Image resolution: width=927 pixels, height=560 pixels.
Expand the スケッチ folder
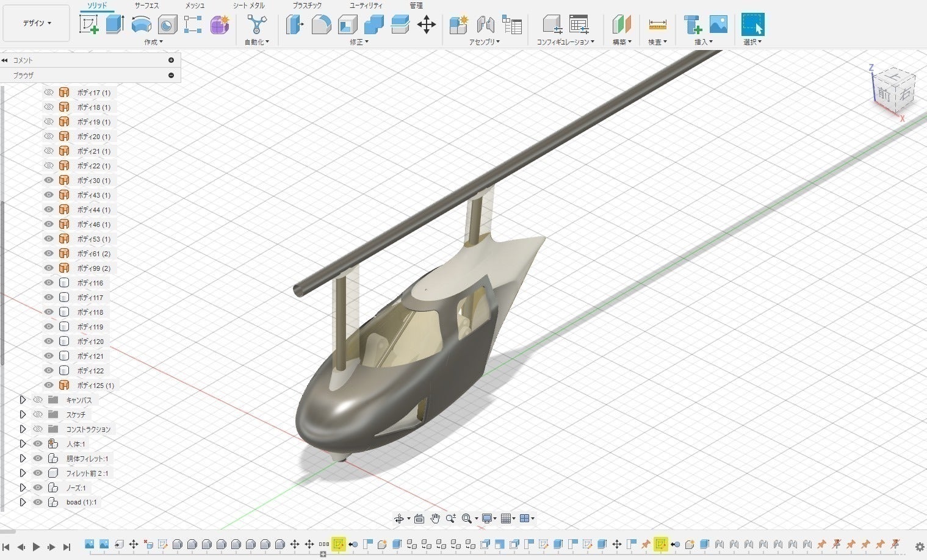pos(23,415)
